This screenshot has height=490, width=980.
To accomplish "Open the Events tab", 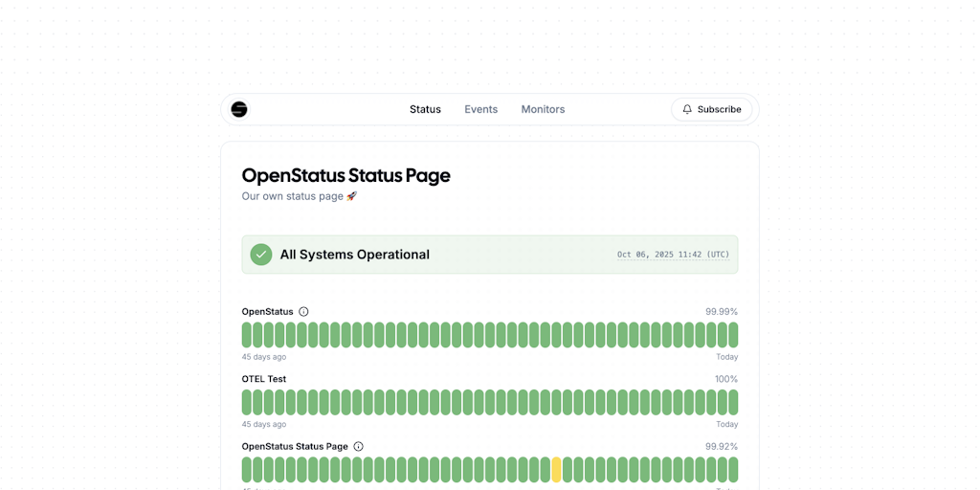I will click(x=480, y=109).
